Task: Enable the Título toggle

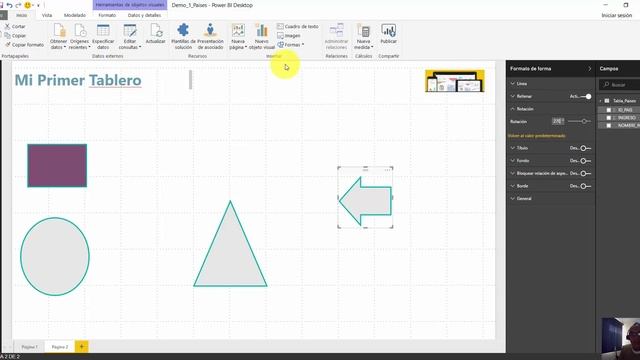Action: (x=586, y=148)
